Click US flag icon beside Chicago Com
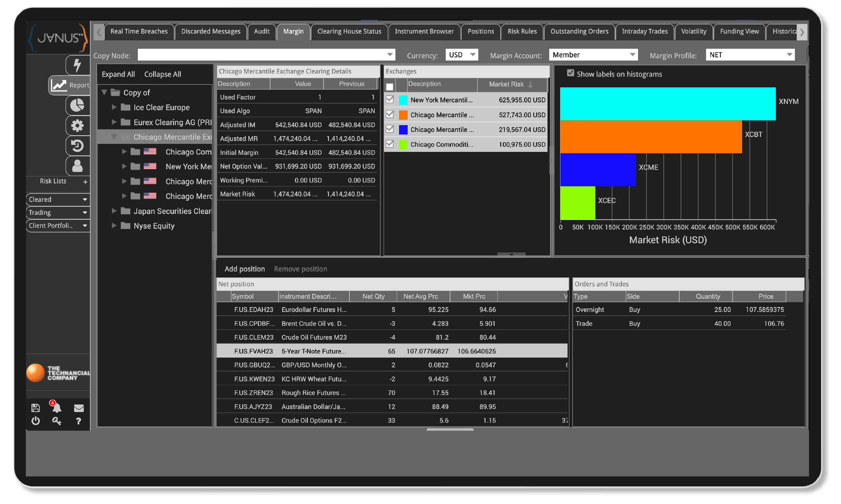 pyautogui.click(x=150, y=151)
